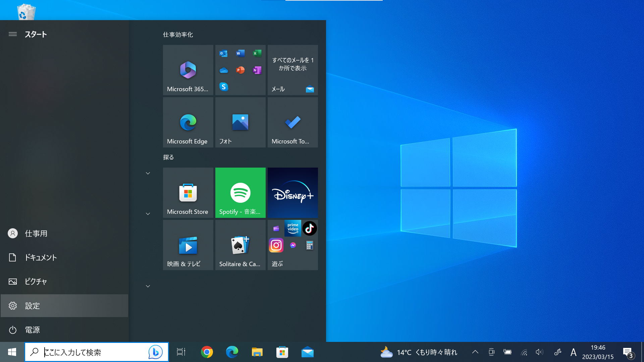The height and width of the screenshot is (362, 644).
Task: Open Mail from the taskbar
Action: tap(308, 352)
